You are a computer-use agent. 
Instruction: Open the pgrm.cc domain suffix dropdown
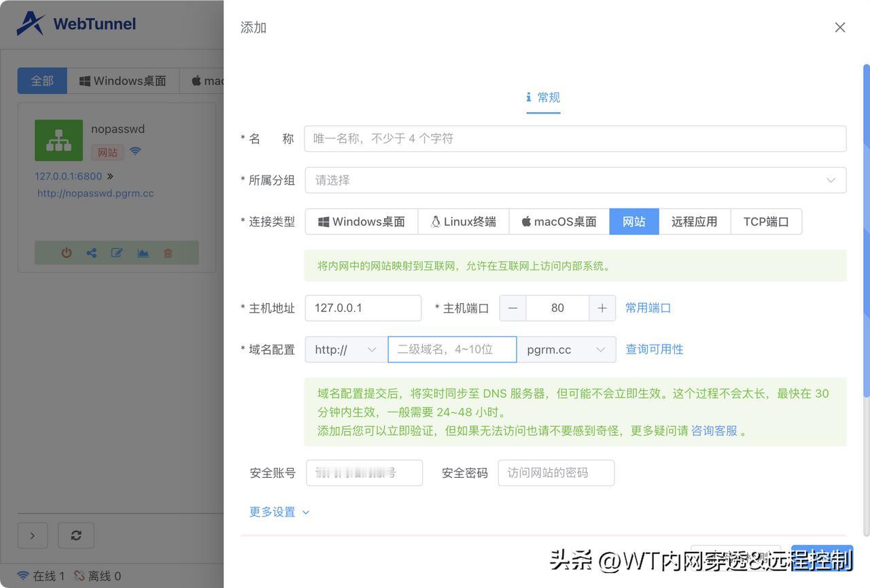pos(567,349)
